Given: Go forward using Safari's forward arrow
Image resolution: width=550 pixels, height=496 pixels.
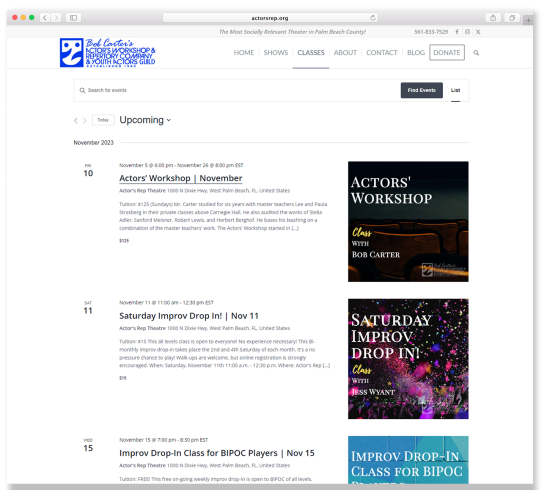Looking at the screenshot, I should (56, 18).
